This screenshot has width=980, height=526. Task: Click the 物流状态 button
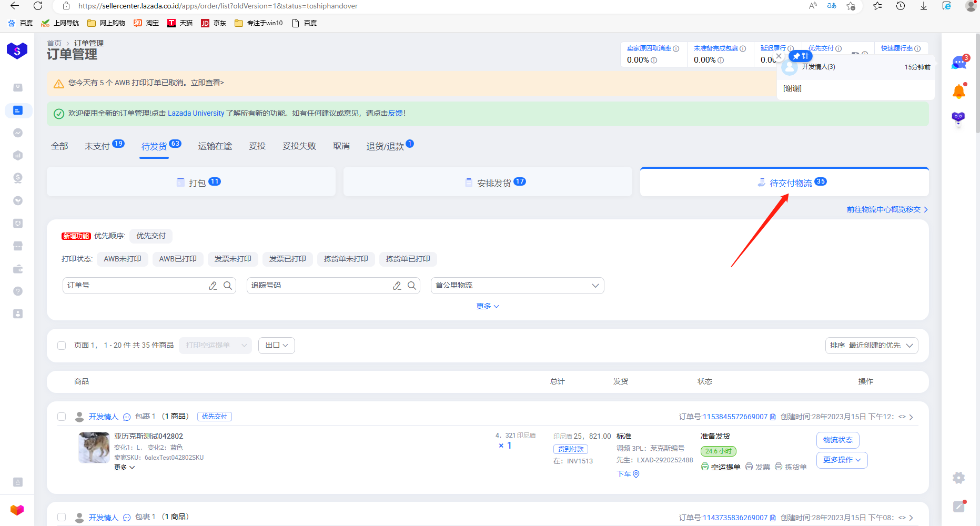(x=837, y=440)
